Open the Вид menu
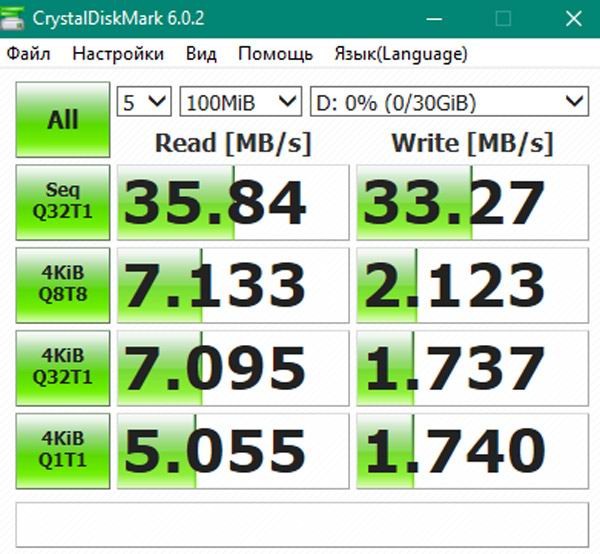 click(x=201, y=54)
